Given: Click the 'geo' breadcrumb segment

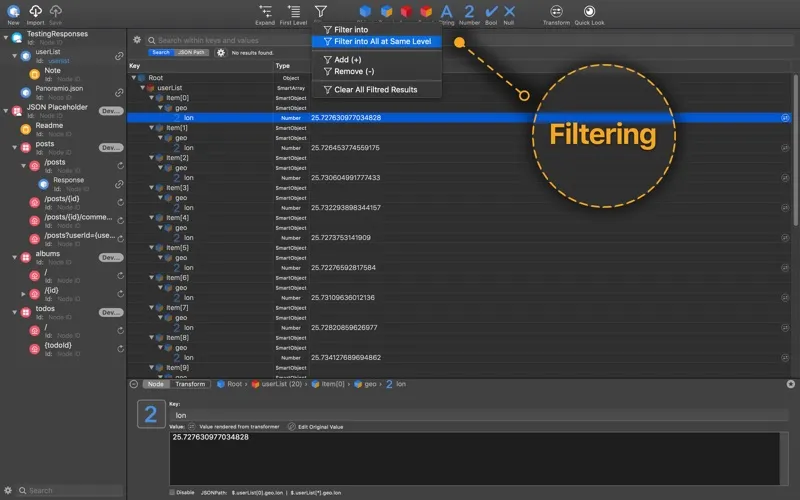Looking at the screenshot, I should point(370,384).
